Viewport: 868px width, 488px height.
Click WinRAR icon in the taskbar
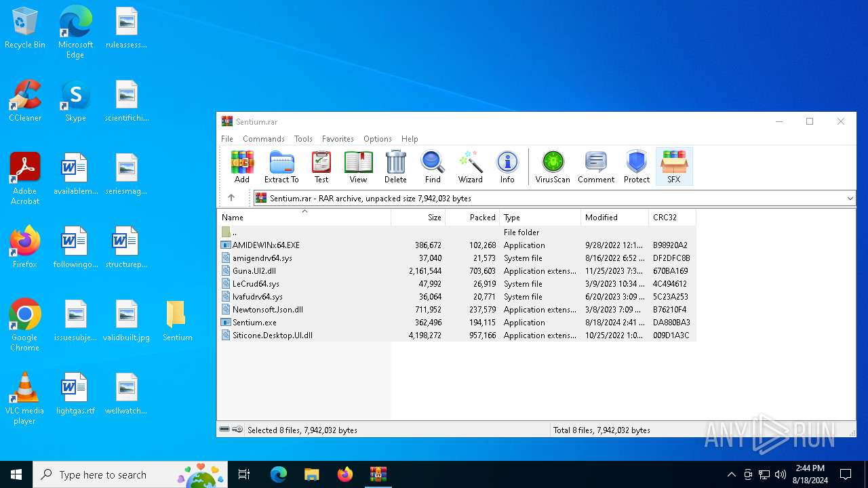378,474
